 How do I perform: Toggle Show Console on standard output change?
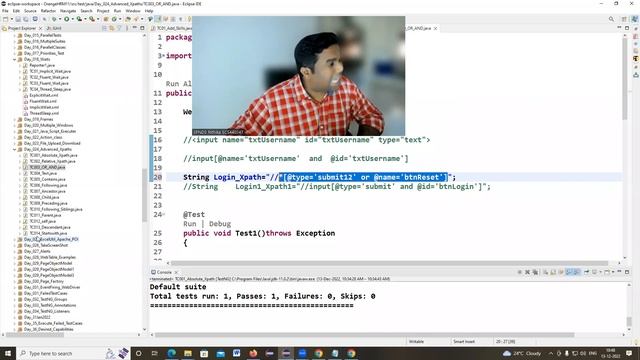569,272
